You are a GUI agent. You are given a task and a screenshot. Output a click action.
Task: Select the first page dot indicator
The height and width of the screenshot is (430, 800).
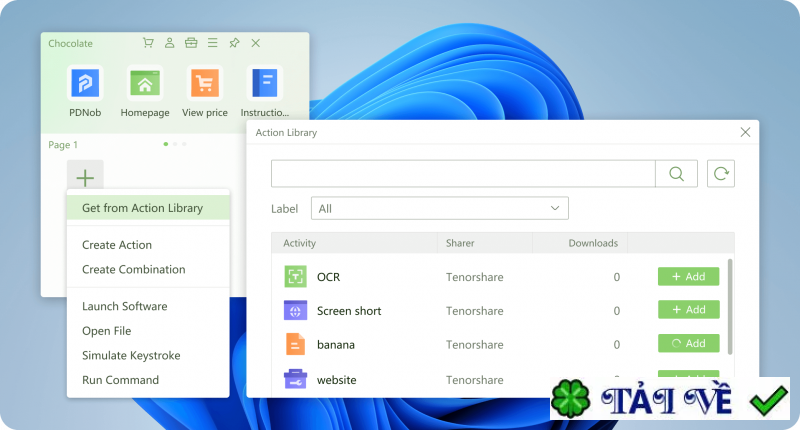[166, 144]
